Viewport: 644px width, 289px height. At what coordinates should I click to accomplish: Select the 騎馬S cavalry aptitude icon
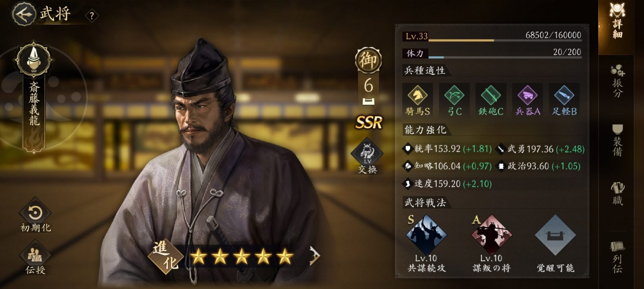pos(418,100)
